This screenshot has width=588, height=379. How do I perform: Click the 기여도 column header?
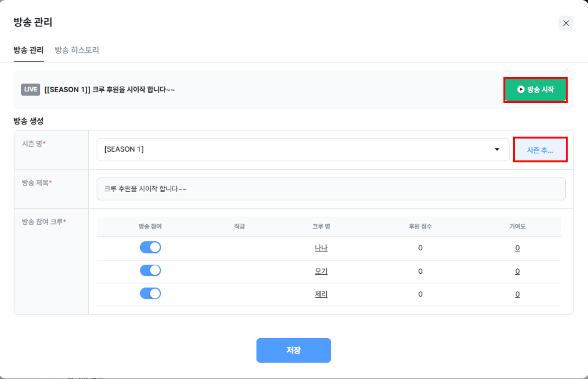pos(517,226)
